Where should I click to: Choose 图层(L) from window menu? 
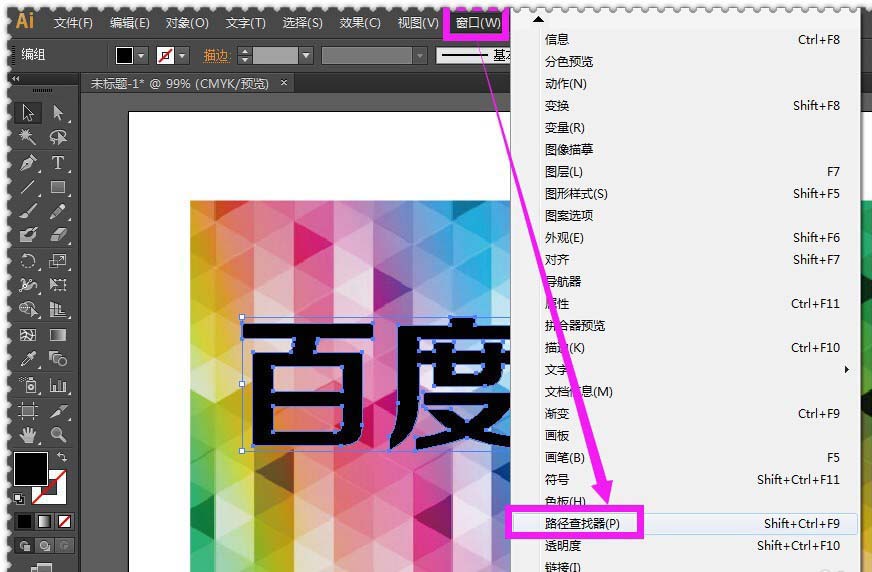click(685, 172)
